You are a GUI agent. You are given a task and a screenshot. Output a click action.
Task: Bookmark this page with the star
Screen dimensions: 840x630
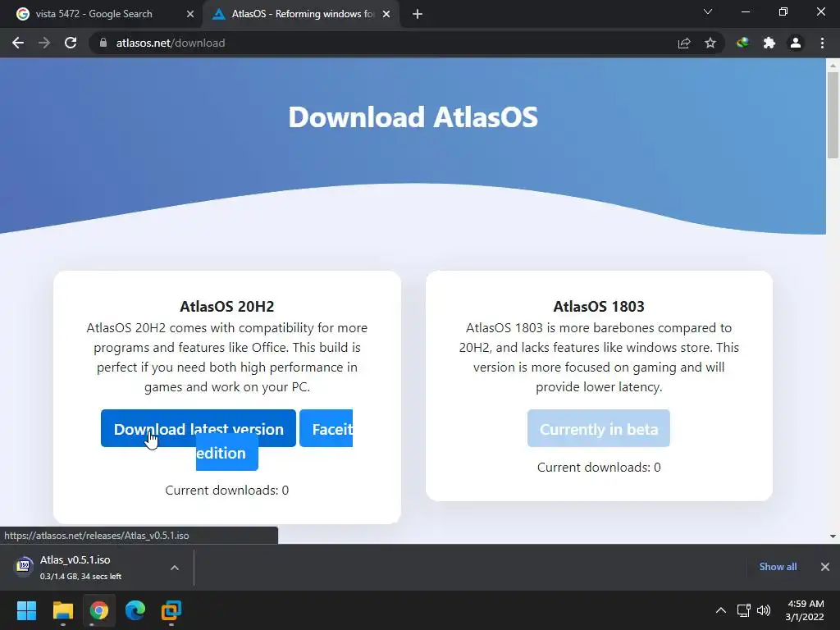click(710, 43)
